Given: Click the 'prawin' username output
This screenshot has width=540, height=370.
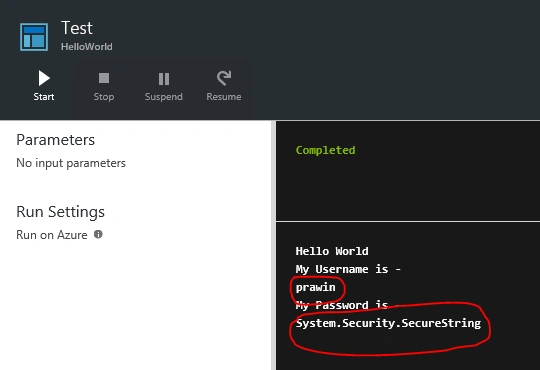Looking at the screenshot, I should click(315, 287).
